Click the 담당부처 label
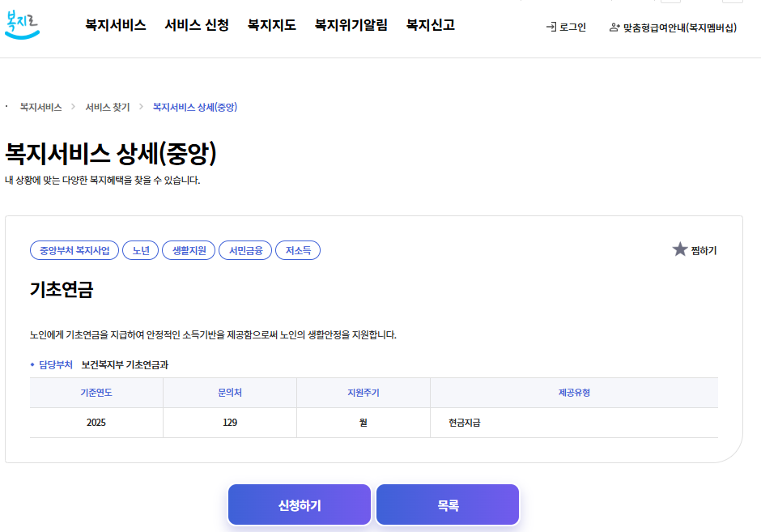761x532 pixels. [55, 364]
